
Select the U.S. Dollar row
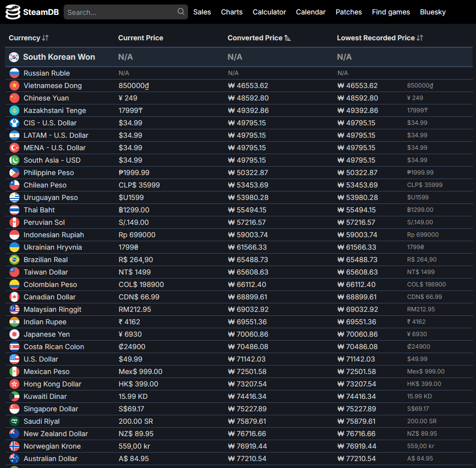[x=41, y=359]
